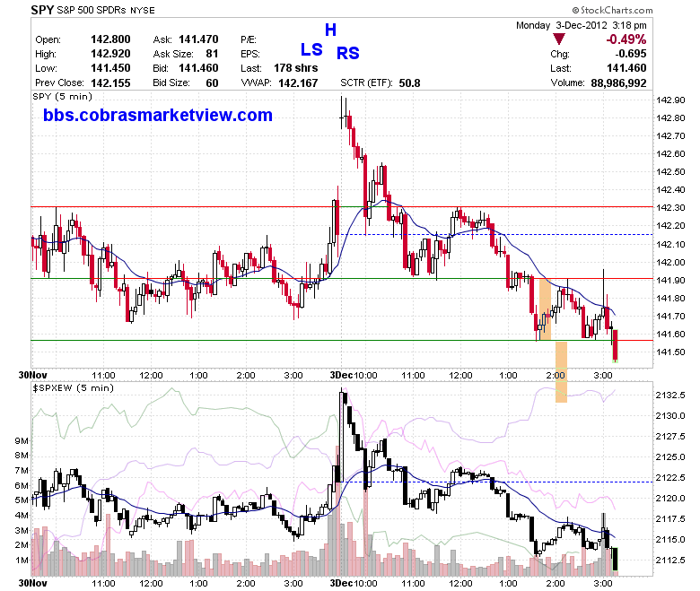Click the 141.90 price axis label

(670, 280)
